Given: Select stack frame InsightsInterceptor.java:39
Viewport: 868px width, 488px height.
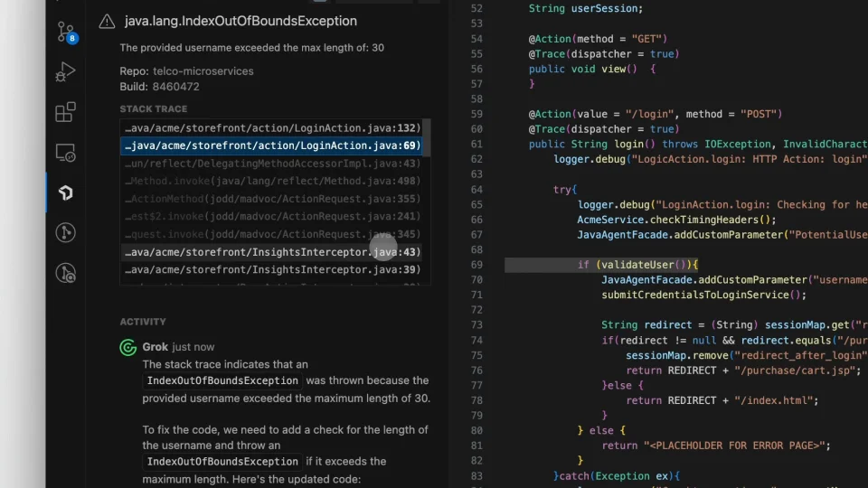Looking at the screenshot, I should pyautogui.click(x=271, y=269).
